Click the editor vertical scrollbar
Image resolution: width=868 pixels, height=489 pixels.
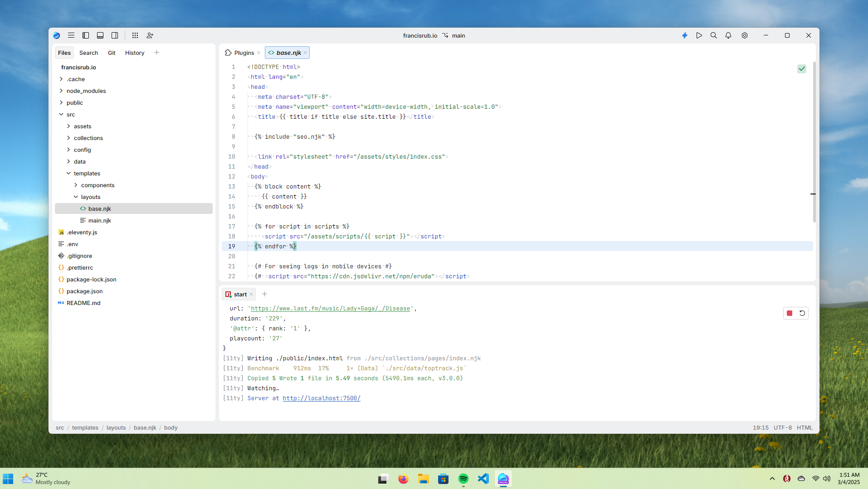point(814,141)
